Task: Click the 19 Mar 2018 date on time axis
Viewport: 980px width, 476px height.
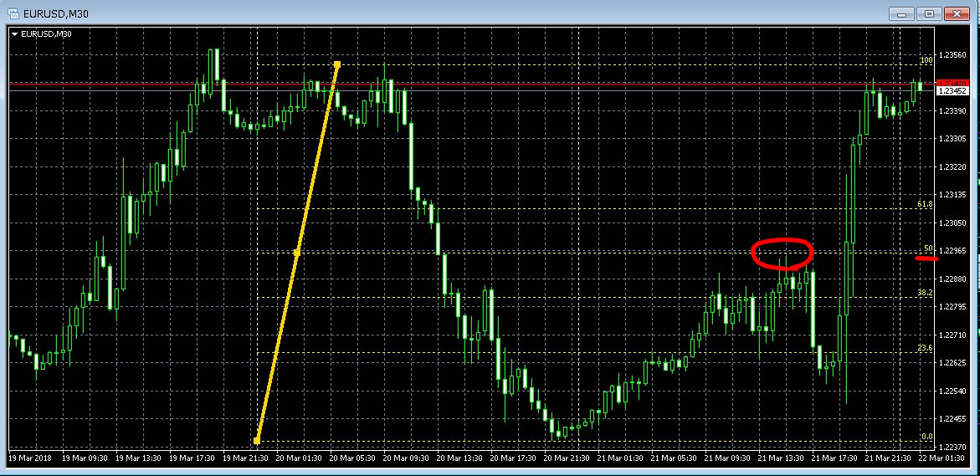Action: pyautogui.click(x=30, y=458)
